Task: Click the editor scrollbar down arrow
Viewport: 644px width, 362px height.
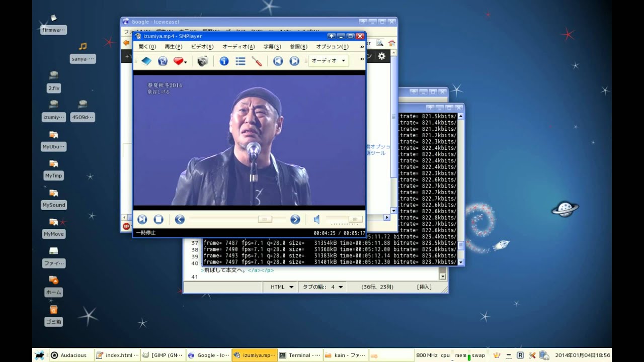Action: (x=443, y=276)
